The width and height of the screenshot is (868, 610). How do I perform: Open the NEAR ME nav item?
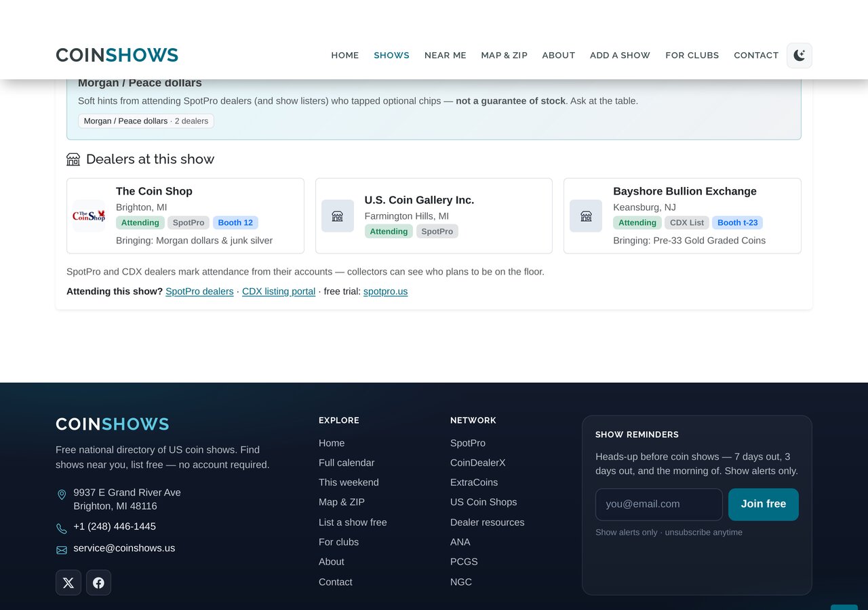(446, 56)
